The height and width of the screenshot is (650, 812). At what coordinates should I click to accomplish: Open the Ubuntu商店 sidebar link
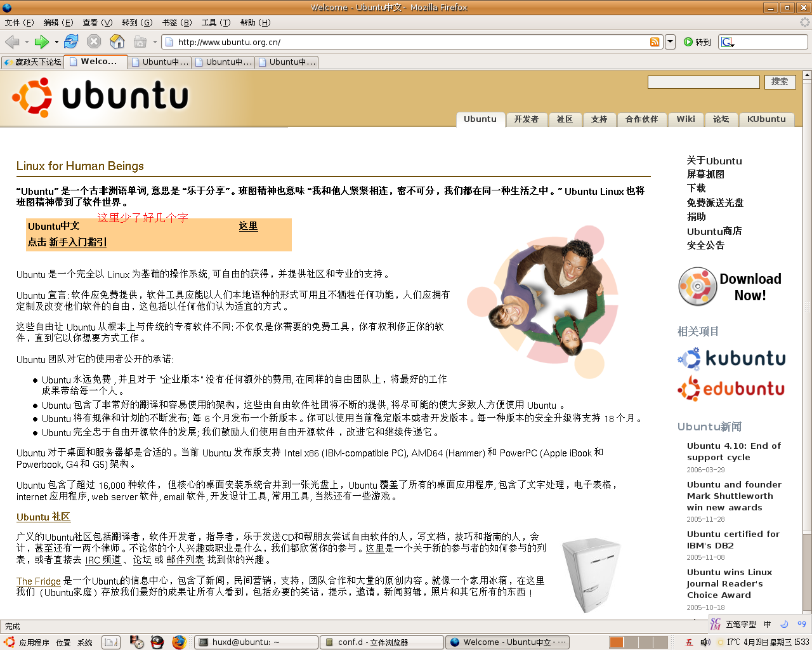click(714, 231)
